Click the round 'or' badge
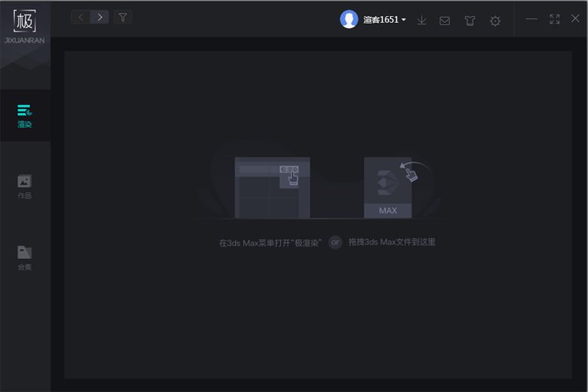588x392 pixels. point(335,242)
